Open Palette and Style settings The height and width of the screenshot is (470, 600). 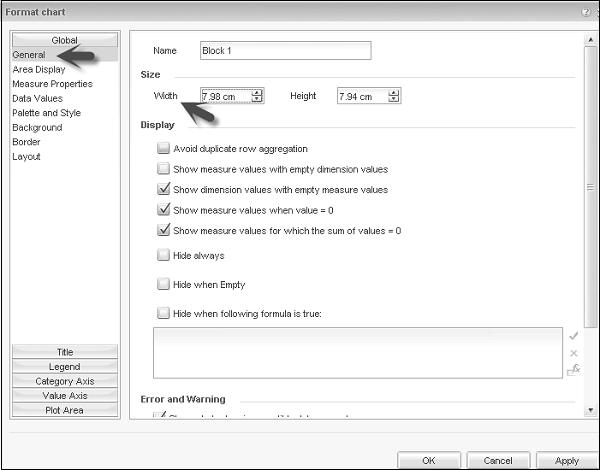click(46, 113)
